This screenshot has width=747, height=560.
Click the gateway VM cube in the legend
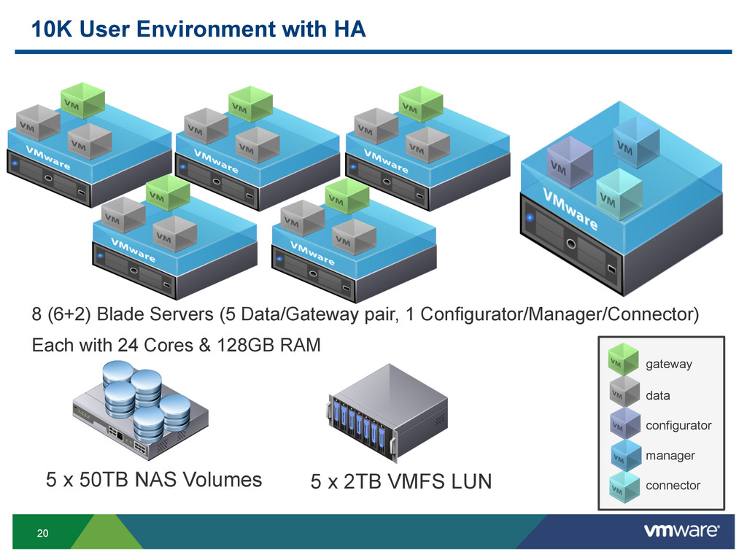click(x=623, y=359)
